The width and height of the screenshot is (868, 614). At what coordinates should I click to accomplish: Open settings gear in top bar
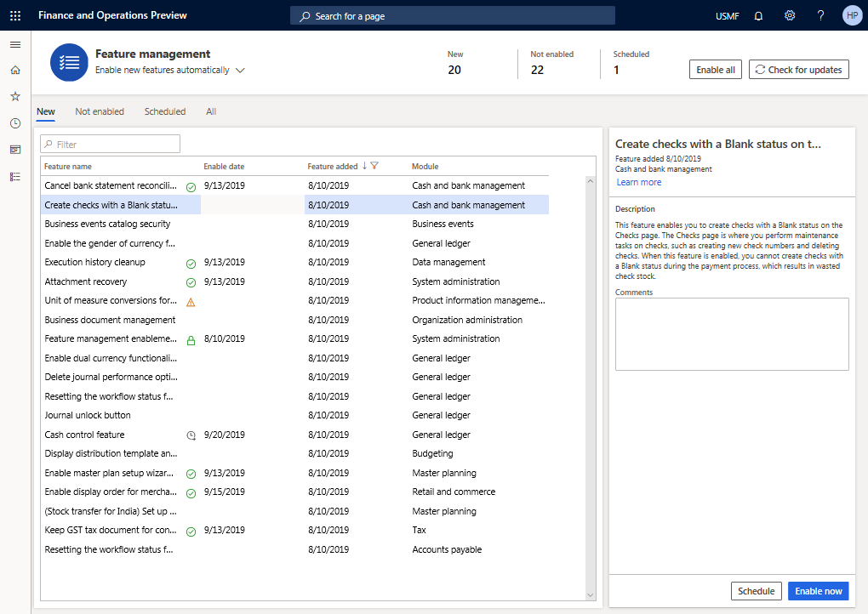(790, 15)
